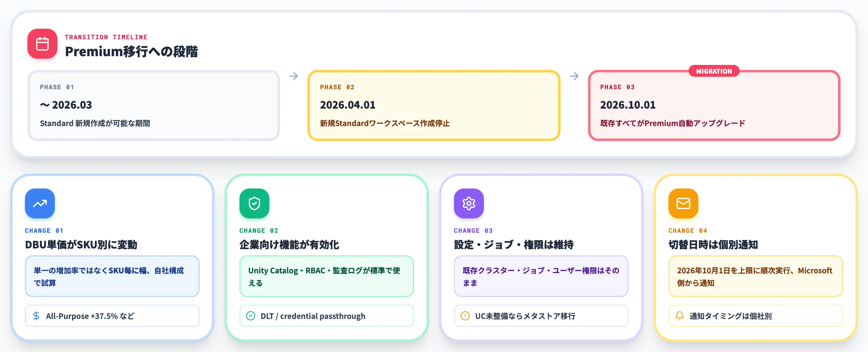Click the arrow between Phase 01 and Phase 02
The image size is (868, 352).
click(x=293, y=76)
